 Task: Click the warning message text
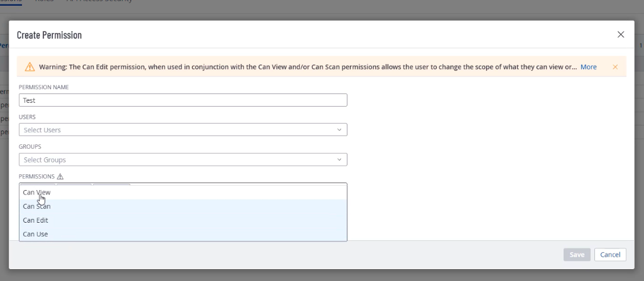[308, 66]
